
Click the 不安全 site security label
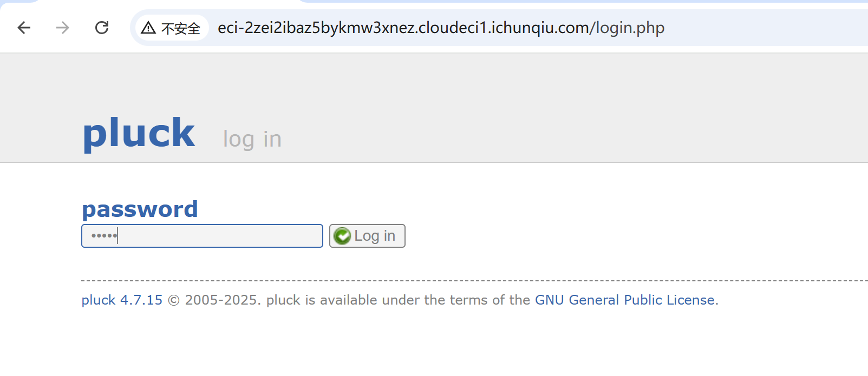point(181,29)
